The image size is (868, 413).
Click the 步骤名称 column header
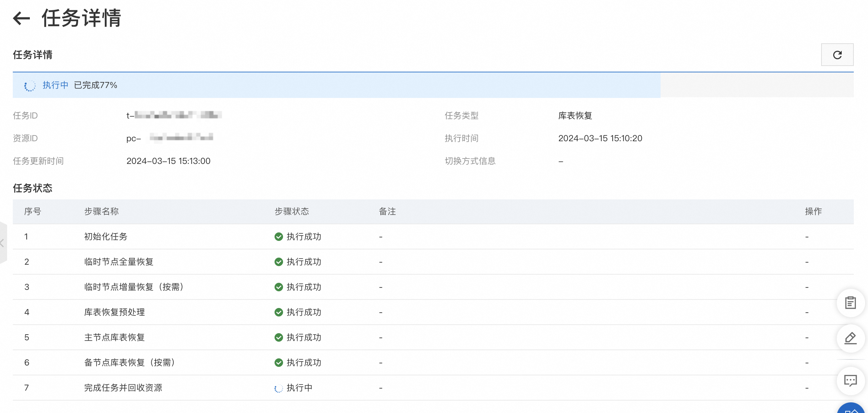(x=101, y=211)
